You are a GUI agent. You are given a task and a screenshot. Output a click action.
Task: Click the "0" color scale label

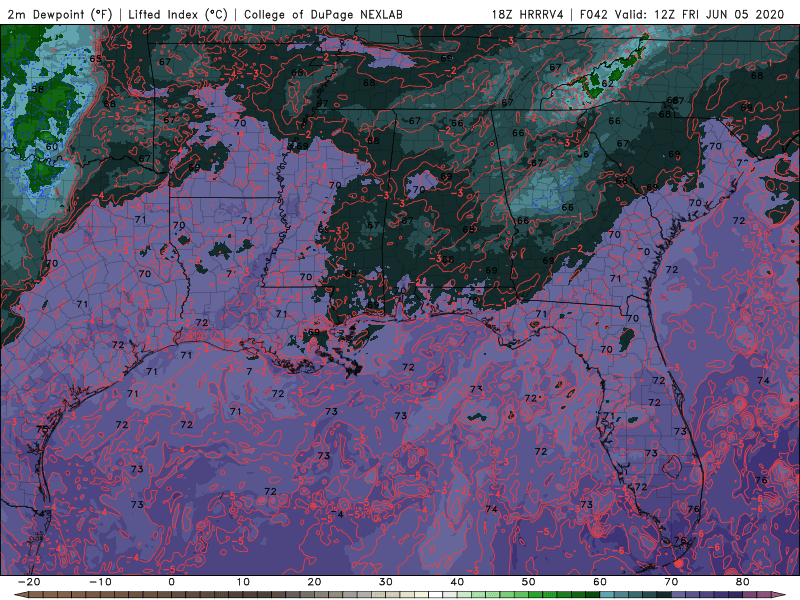point(171,582)
